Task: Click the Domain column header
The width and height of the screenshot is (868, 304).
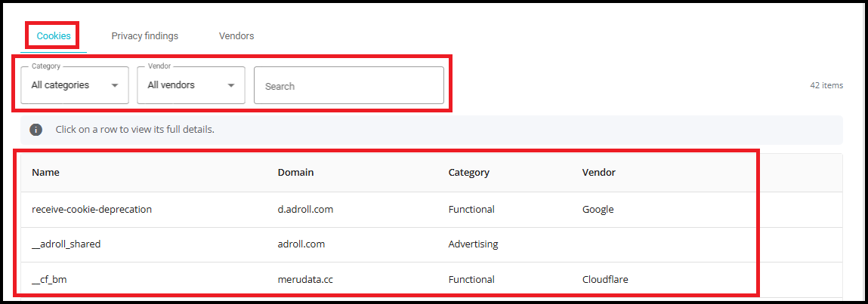Action: point(295,173)
